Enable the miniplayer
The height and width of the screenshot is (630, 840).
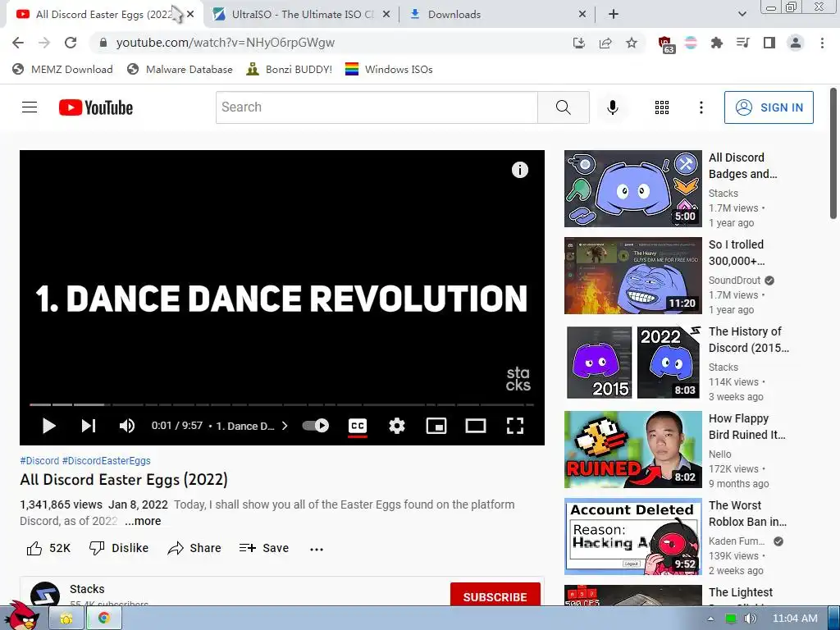pyautogui.click(x=436, y=426)
